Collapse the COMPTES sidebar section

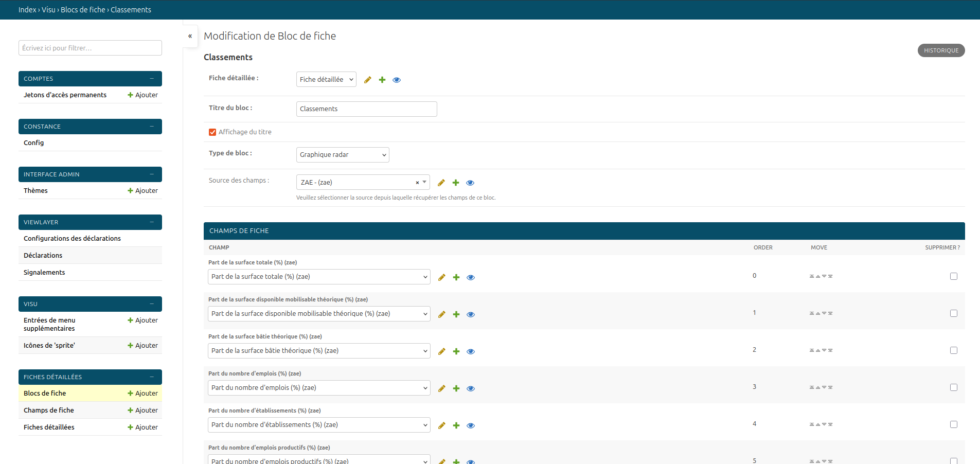coord(152,79)
